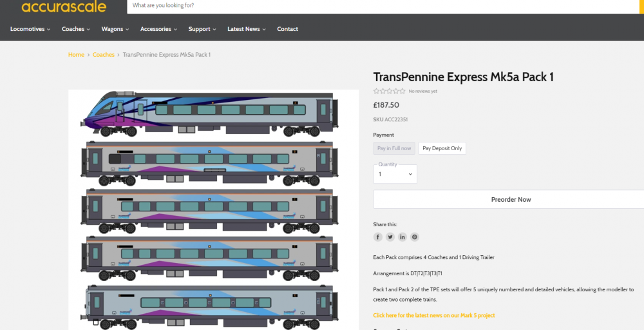644x330 pixels.
Task: Expand the Wagons menu
Action: coord(115,29)
